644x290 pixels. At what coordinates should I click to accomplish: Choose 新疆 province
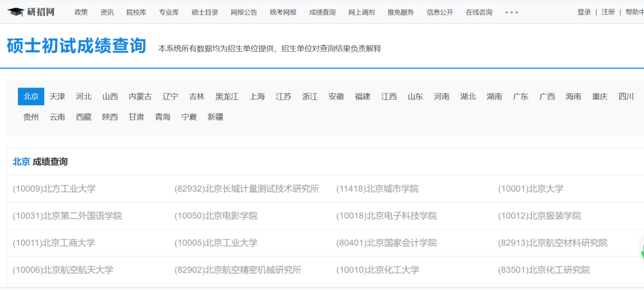(215, 117)
